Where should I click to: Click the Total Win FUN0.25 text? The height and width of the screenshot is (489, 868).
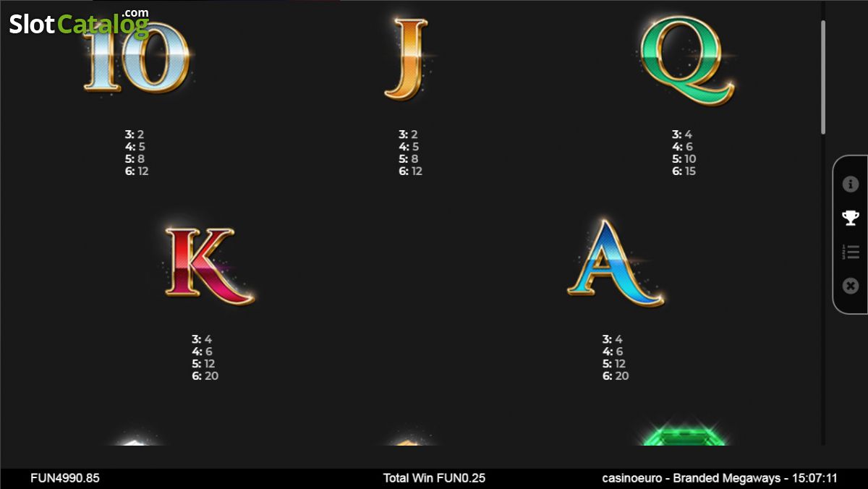[x=434, y=478]
